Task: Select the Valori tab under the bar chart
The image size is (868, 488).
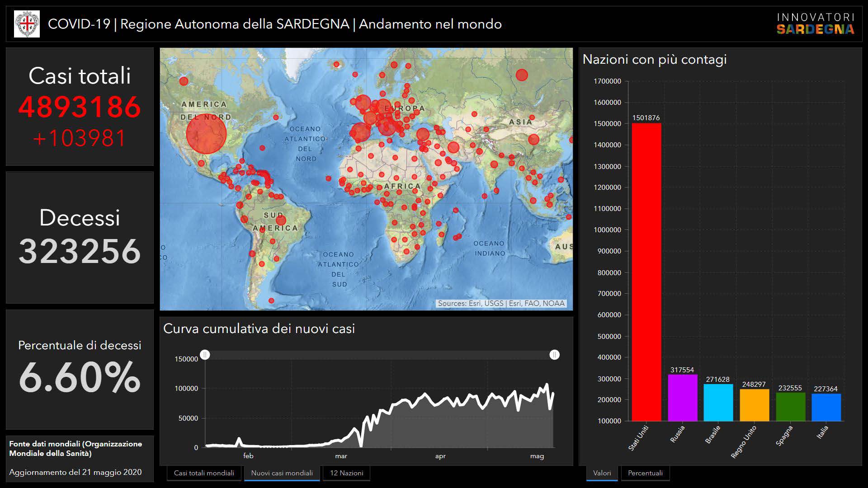Action: point(602,473)
